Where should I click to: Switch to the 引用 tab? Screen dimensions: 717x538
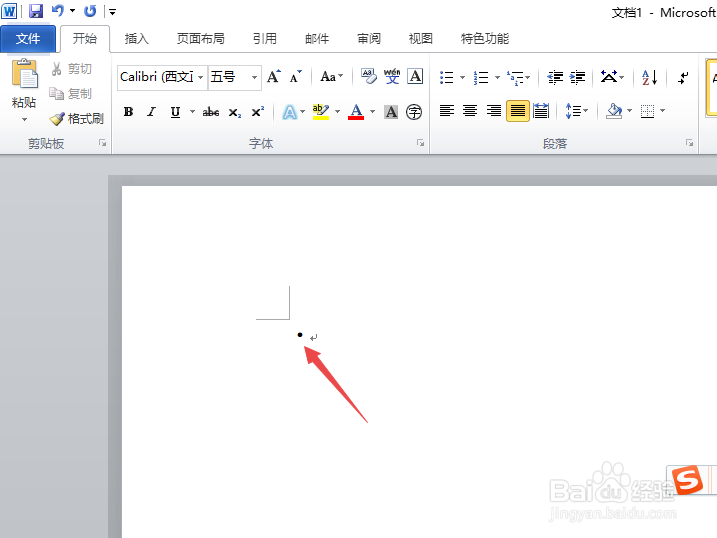265,39
